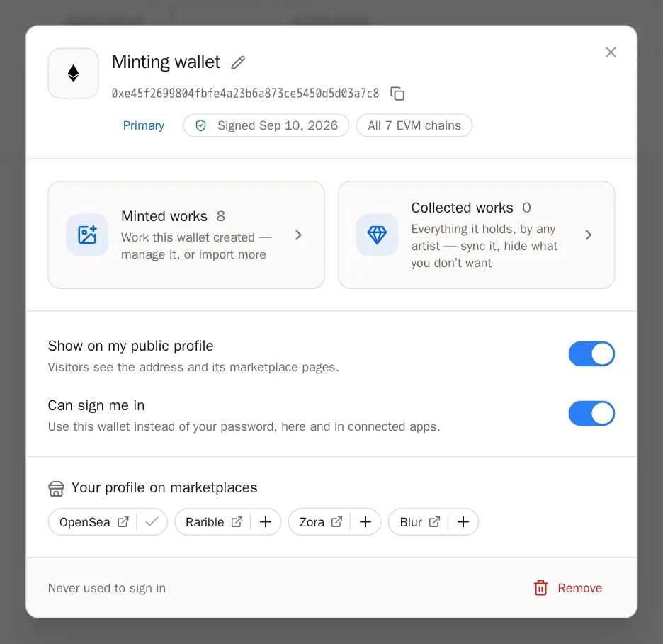The image size is (663, 644).
Task: Copy the wallet address
Action: [397, 94]
